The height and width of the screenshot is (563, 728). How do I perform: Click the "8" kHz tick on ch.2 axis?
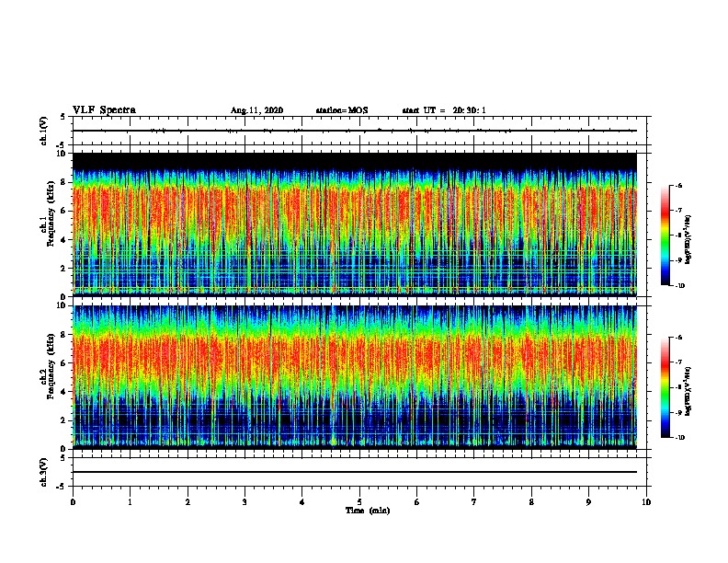[x=63, y=335]
